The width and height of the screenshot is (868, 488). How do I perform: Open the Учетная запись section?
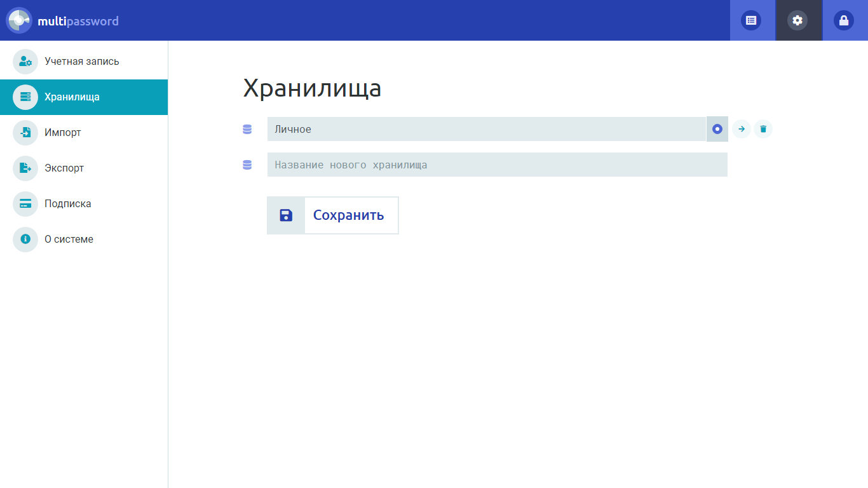coord(84,62)
